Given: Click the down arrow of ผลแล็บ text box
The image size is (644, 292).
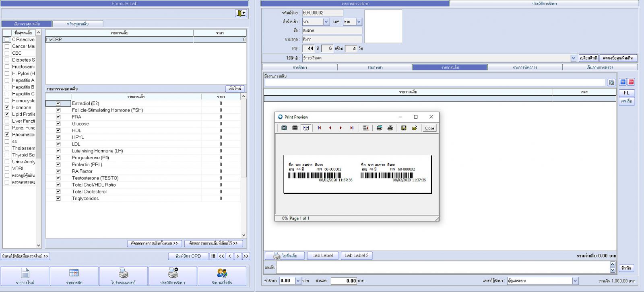Looking at the screenshot, I should pos(613,270).
